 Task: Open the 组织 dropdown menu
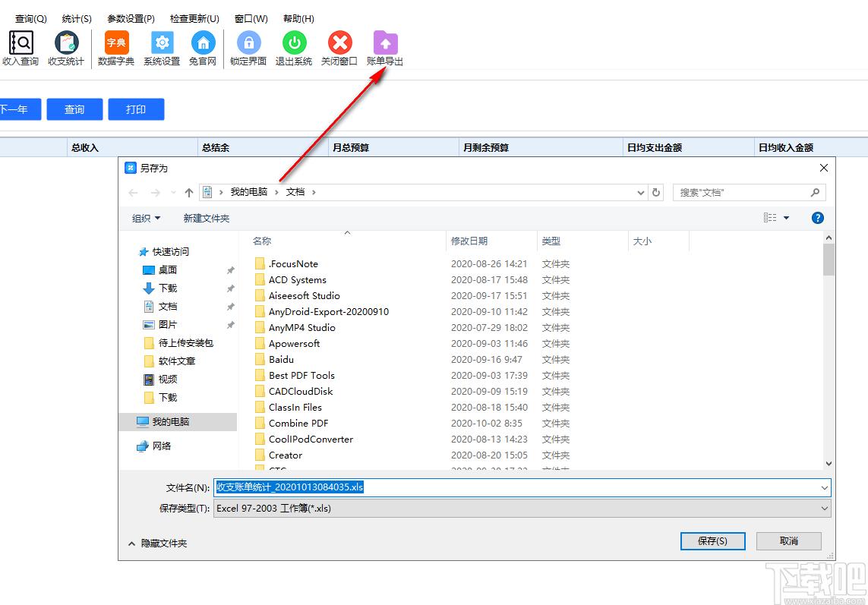click(146, 218)
